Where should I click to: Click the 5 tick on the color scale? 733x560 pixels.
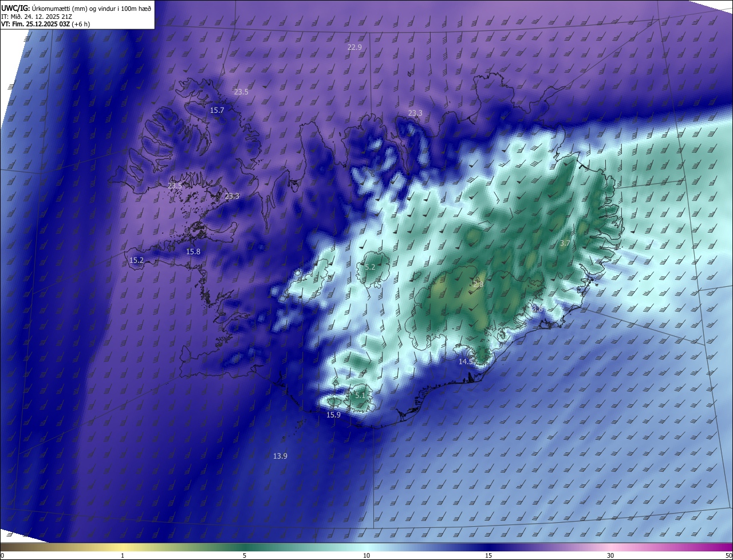pos(245,555)
